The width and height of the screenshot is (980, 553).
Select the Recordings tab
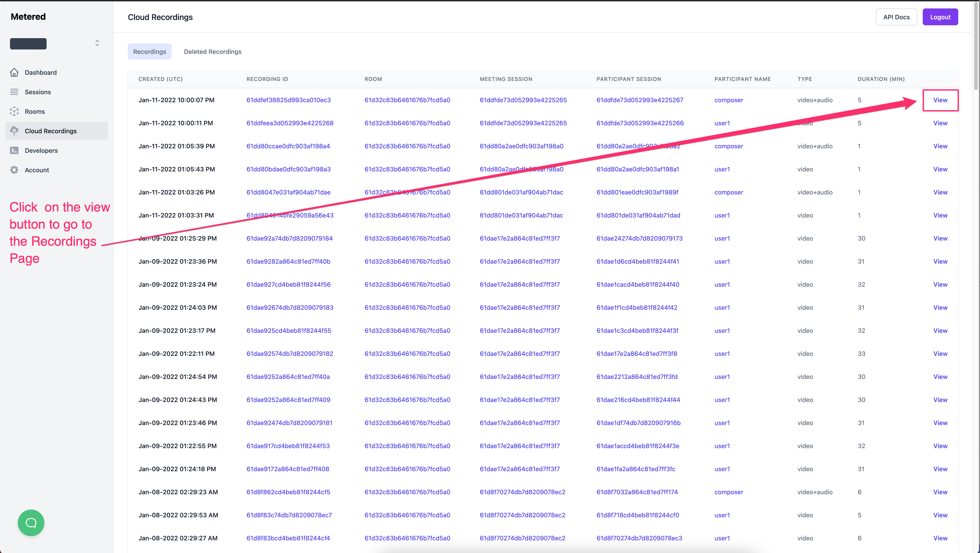pos(150,51)
